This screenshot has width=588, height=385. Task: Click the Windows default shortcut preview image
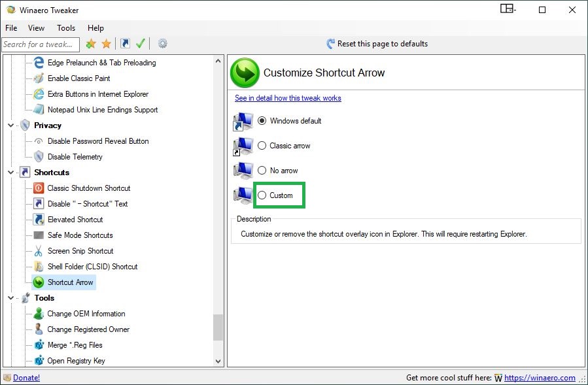point(243,122)
